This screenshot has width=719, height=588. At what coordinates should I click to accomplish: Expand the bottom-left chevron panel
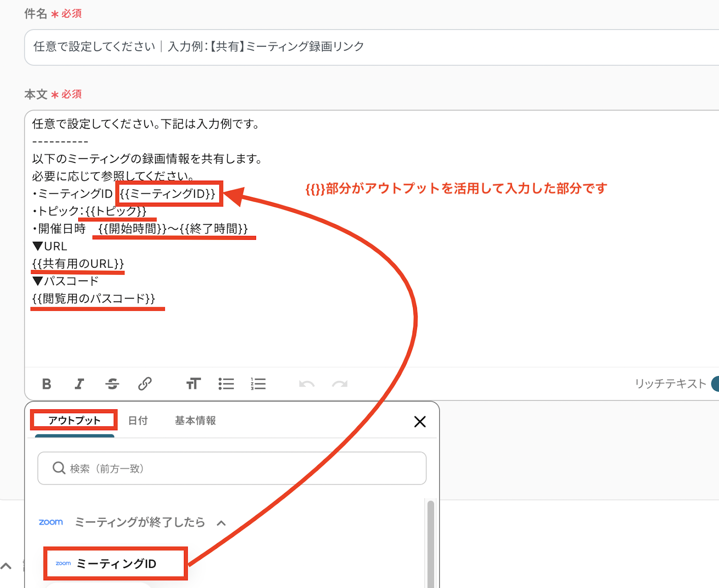pyautogui.click(x=6, y=566)
